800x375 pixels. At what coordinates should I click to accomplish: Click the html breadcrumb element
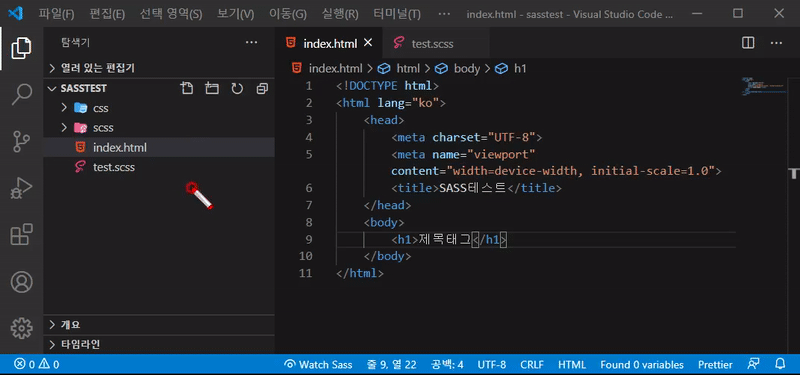pyautogui.click(x=408, y=68)
